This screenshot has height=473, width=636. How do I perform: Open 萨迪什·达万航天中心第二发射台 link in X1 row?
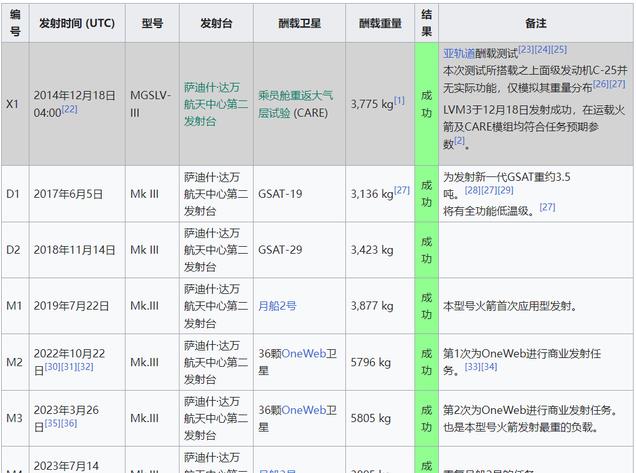pos(216,104)
